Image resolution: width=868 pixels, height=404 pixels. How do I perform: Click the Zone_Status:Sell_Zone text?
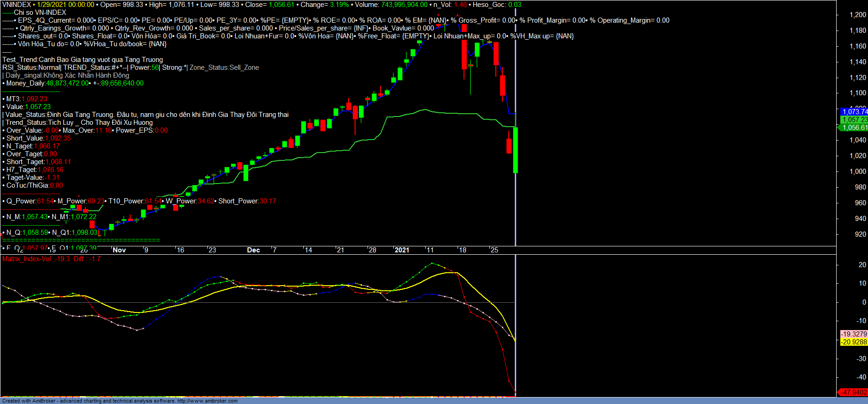coord(224,67)
